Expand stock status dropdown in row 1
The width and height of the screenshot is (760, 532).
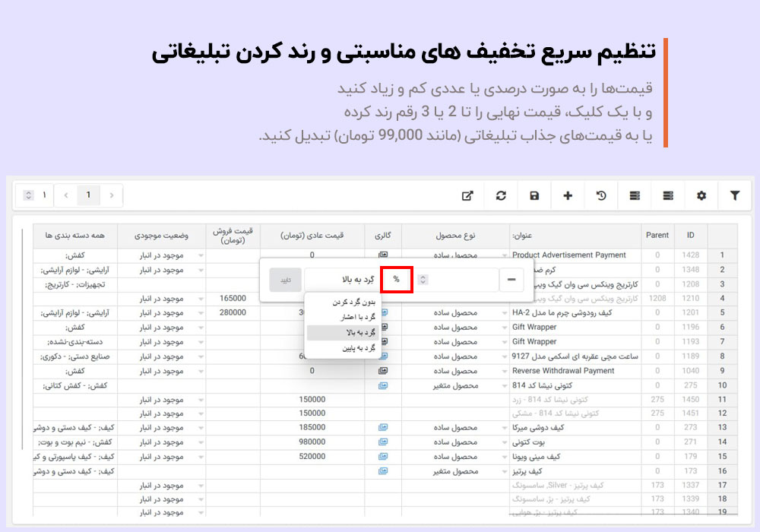click(201, 255)
